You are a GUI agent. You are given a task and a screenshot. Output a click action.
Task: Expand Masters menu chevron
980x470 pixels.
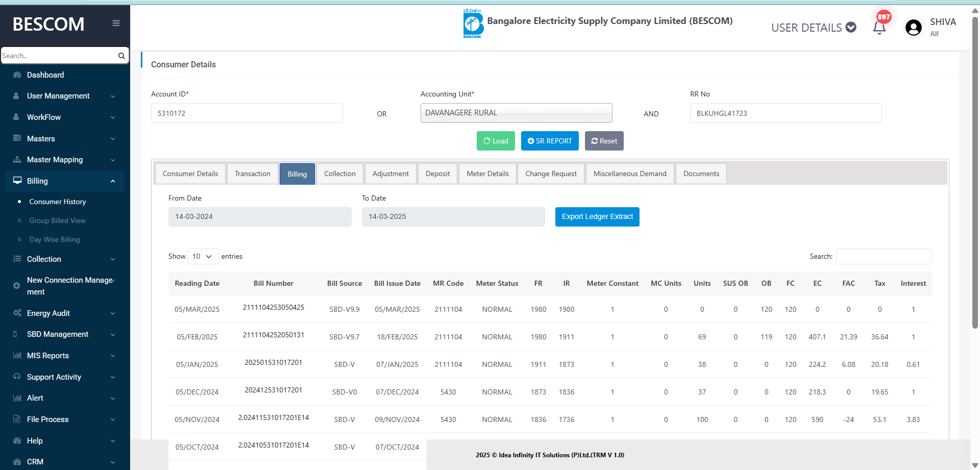point(113,139)
